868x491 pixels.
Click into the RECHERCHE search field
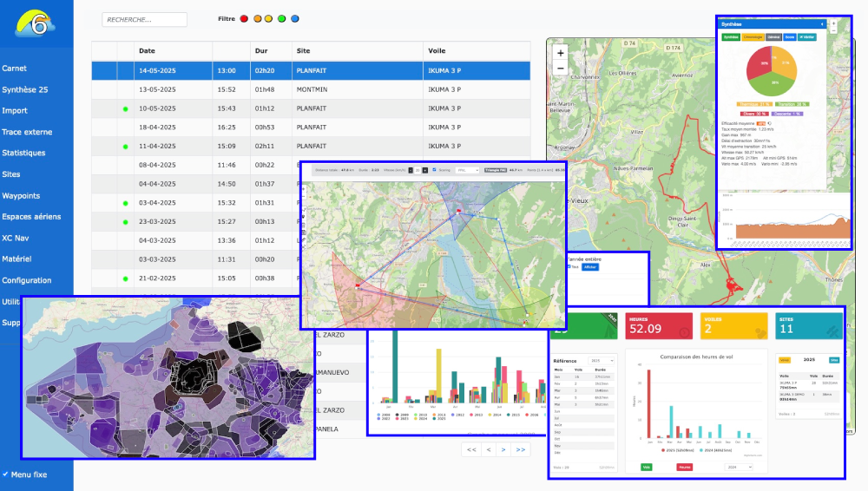[x=144, y=19]
